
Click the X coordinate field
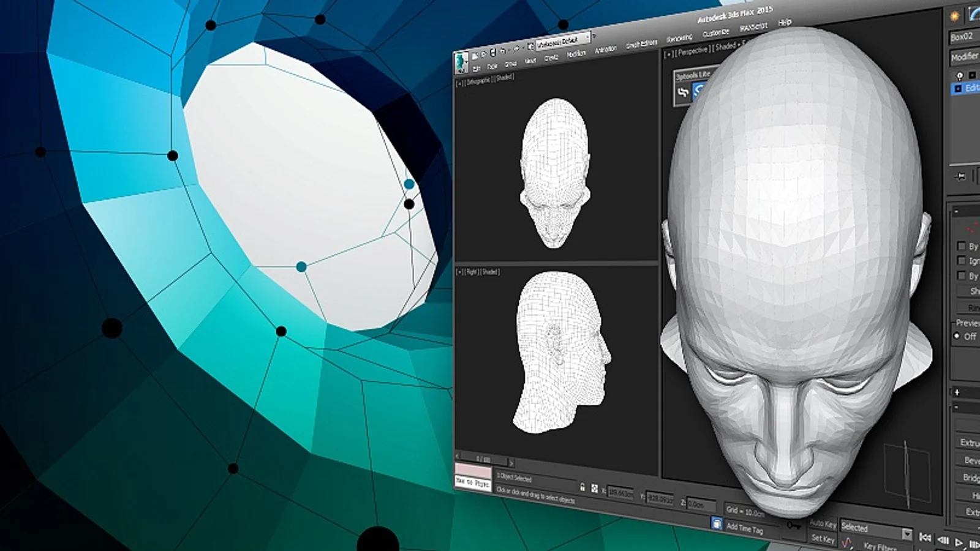tap(621, 493)
